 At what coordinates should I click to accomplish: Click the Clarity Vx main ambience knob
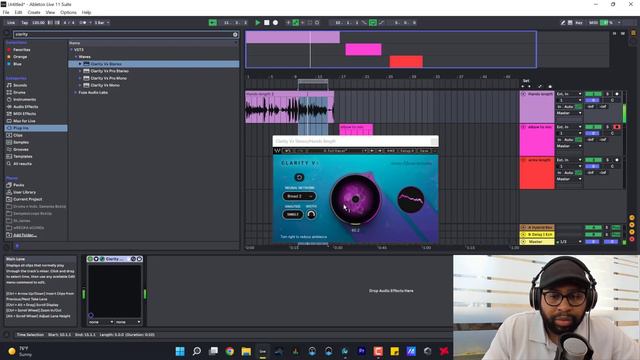pos(356,199)
